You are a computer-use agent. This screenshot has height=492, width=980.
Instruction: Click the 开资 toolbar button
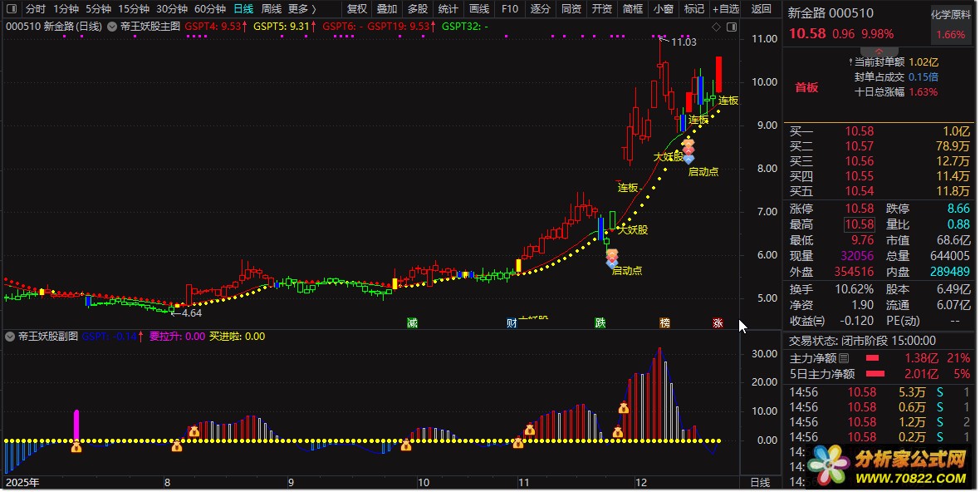[x=602, y=9]
